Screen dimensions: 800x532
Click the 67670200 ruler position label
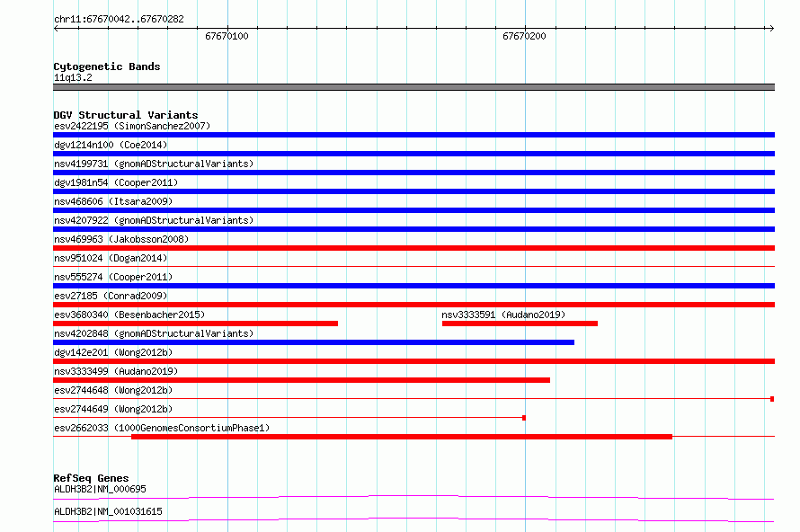click(x=524, y=36)
